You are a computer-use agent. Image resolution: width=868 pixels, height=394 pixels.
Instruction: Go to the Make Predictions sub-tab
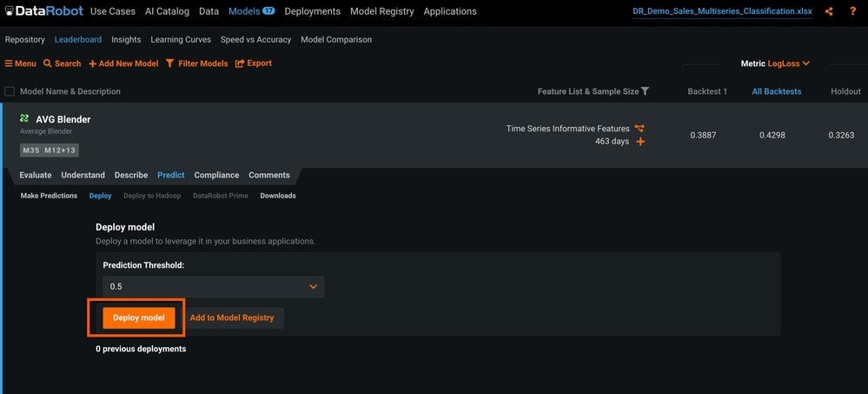49,196
